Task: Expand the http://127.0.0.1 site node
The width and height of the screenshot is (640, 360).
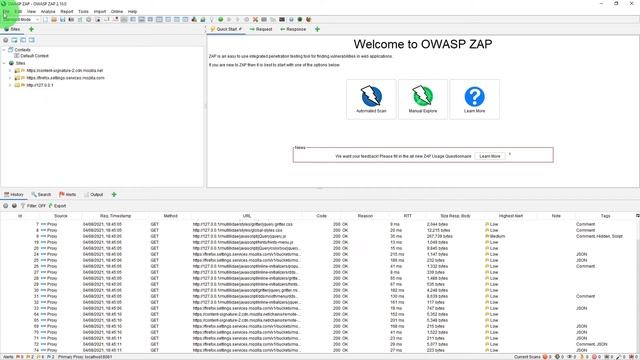Action: pyautogui.click(x=10, y=85)
